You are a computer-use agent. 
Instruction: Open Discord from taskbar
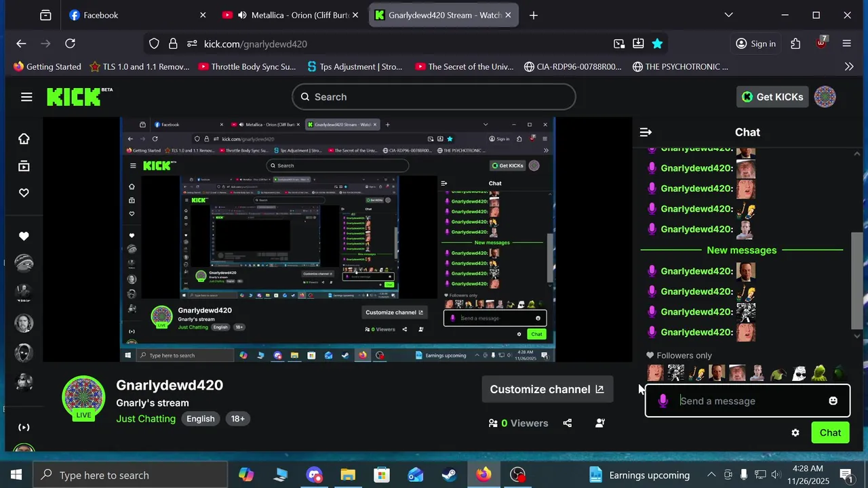314,475
